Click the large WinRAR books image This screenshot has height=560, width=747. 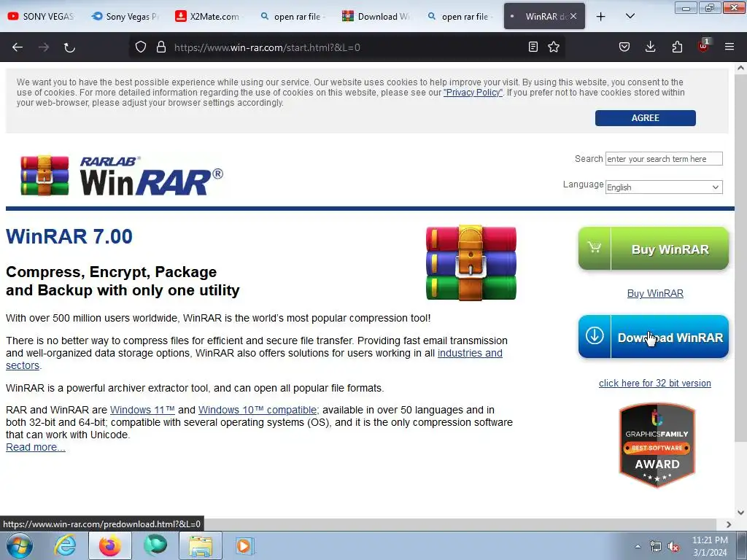[471, 262]
